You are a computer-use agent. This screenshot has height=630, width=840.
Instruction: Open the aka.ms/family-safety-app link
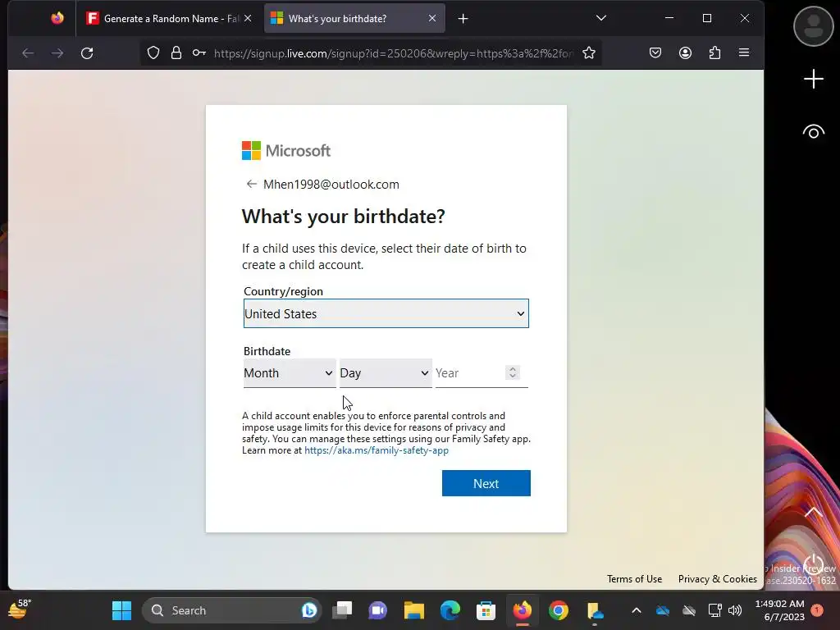coord(377,450)
